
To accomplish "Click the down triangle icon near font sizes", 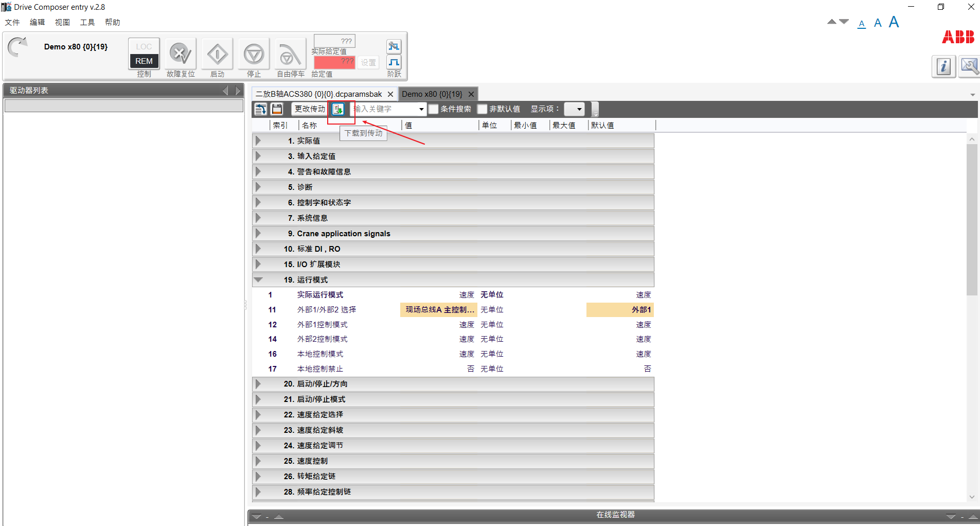I will pyautogui.click(x=844, y=22).
